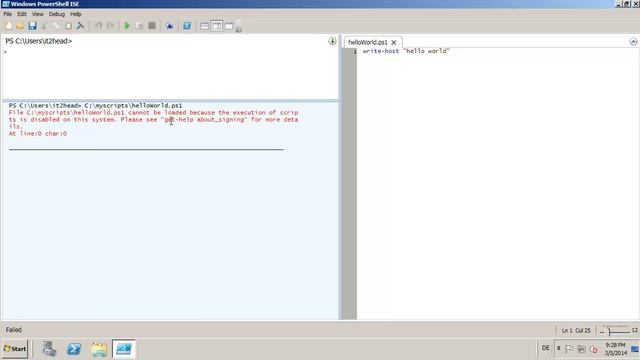This screenshot has height=360, width=640.
Task: Click the Failed status text
Action: point(13,330)
